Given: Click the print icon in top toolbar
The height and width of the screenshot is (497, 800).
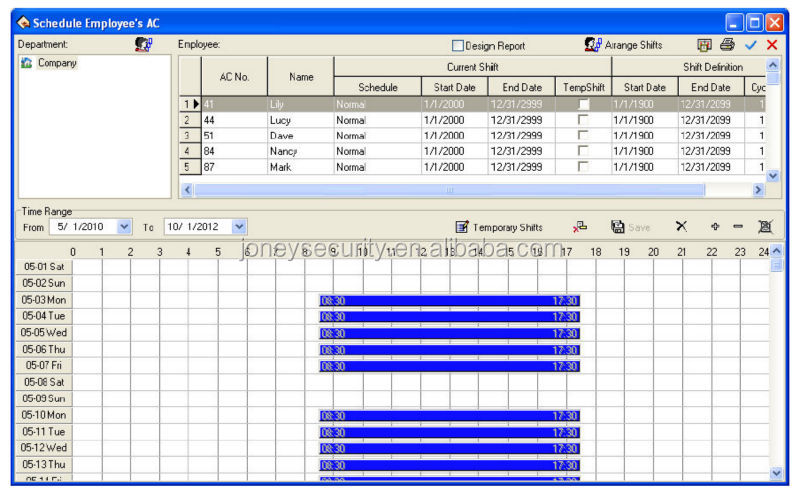Looking at the screenshot, I should pyautogui.click(x=727, y=45).
